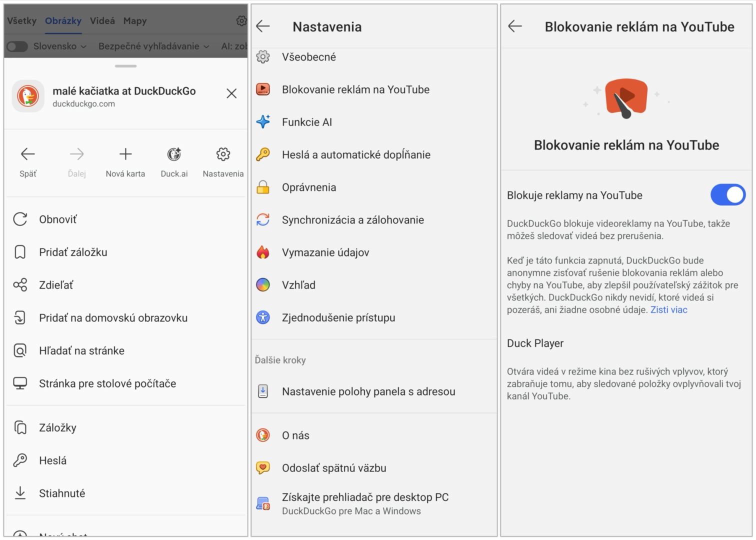Viewport: 756px width, 540px height.
Task: Tap Pridať na domovskú obrazovku icon
Action: (20, 317)
